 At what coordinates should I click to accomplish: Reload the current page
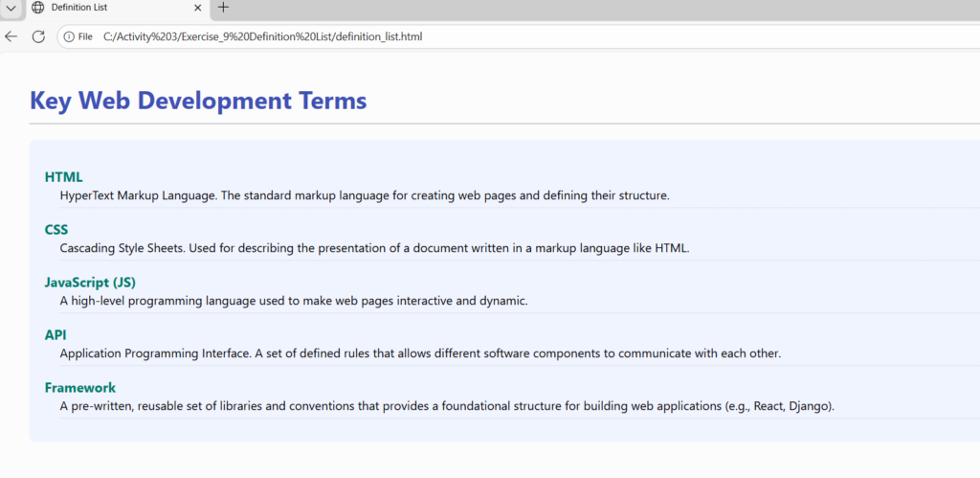[39, 36]
